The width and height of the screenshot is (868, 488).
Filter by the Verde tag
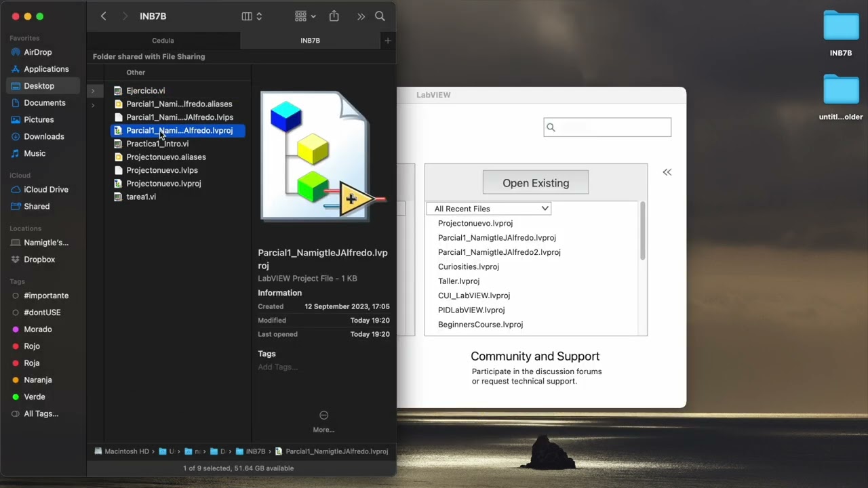click(34, 397)
